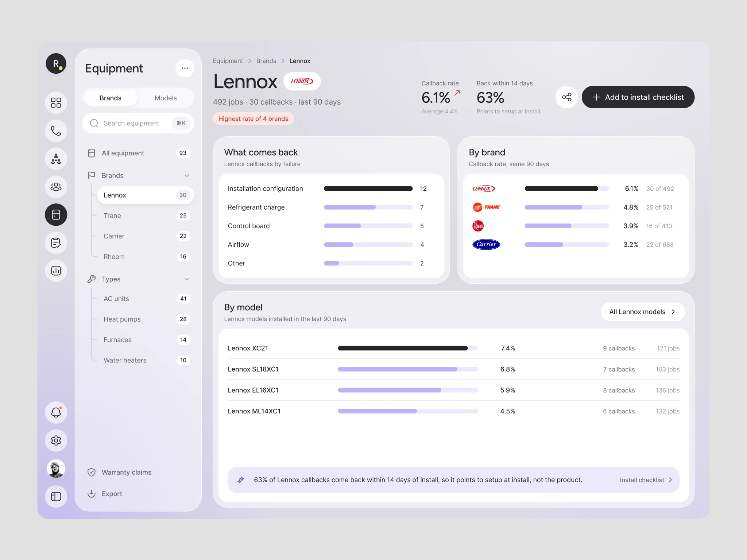Select Carrier in the brands tree
Image resolution: width=747 pixels, height=560 pixels.
point(146,236)
